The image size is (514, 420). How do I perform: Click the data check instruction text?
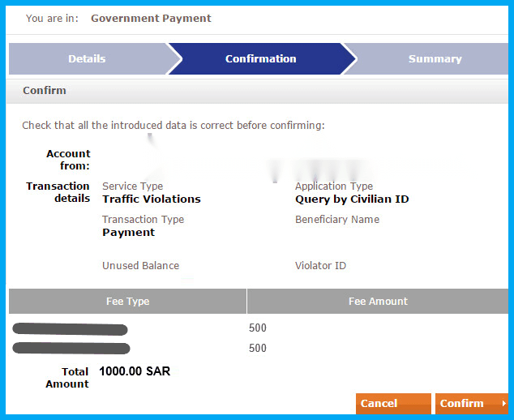[173, 125]
